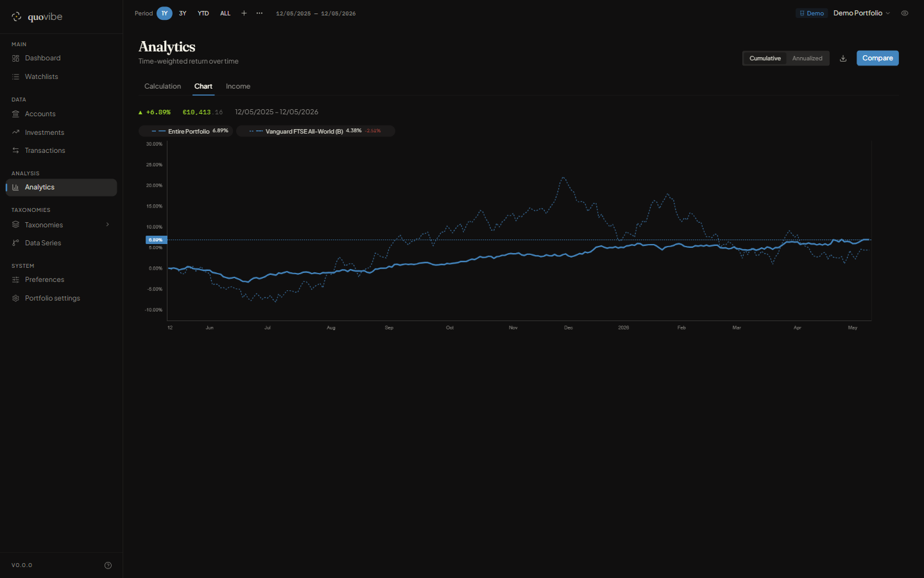Click the 30.00% y-axis label
Image resolution: width=924 pixels, height=578 pixels.
(154, 144)
